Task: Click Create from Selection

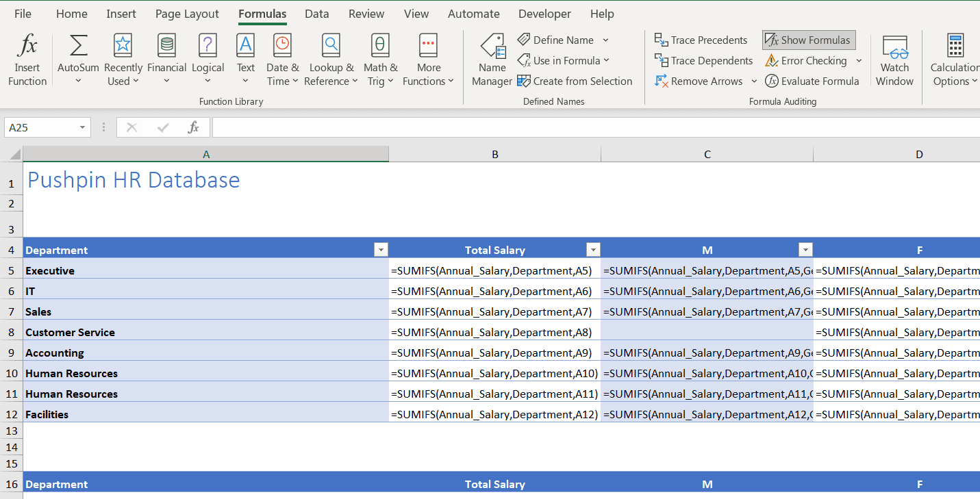Action: tap(575, 81)
